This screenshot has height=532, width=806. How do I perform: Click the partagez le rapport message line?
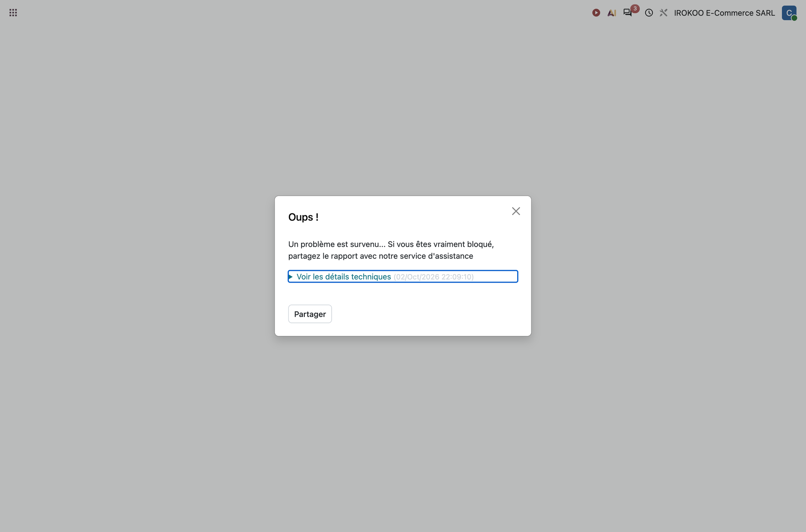[x=381, y=256]
